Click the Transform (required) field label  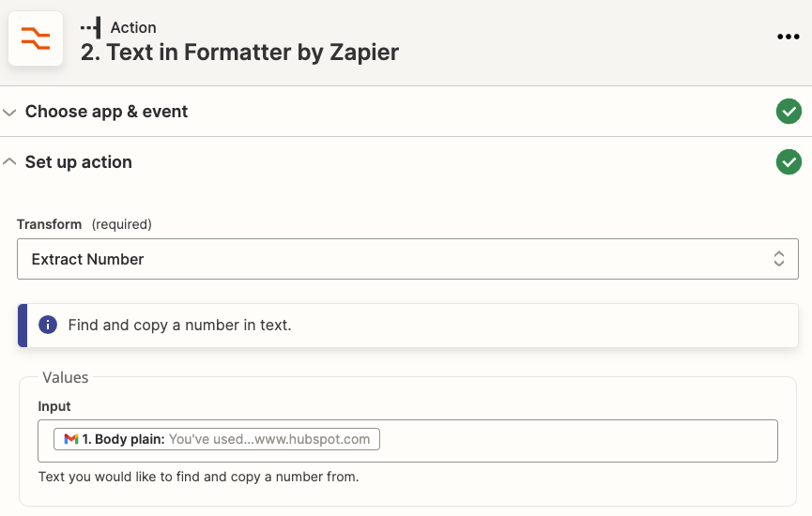(x=84, y=224)
